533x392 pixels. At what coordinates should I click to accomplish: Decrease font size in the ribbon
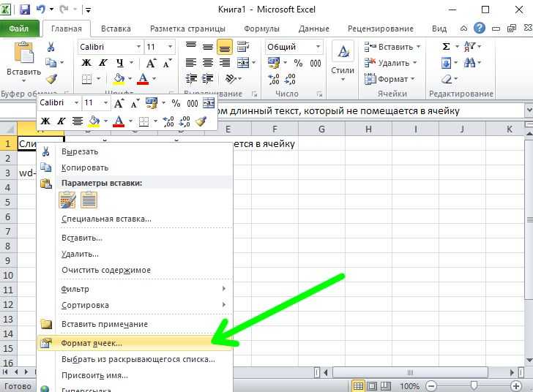(x=167, y=63)
